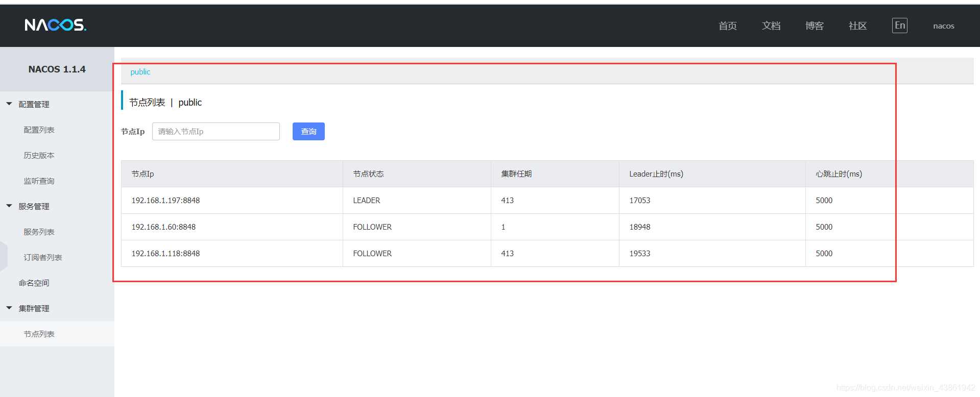Open 博客 in top navigation
Image resolution: width=980 pixels, height=397 pixels.
click(815, 26)
